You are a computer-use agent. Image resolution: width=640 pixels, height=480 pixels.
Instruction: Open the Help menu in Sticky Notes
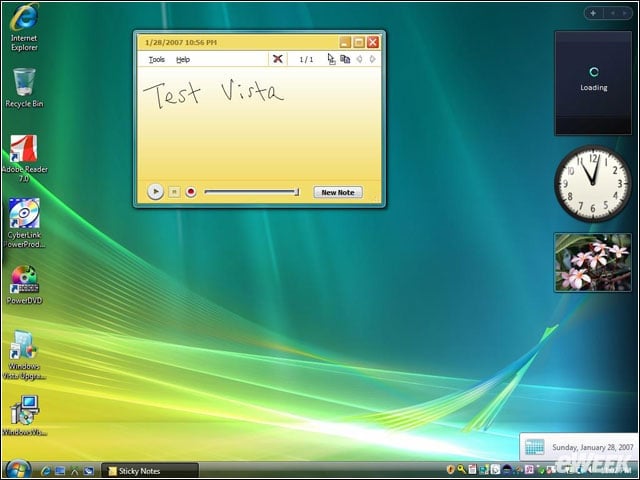tap(183, 60)
